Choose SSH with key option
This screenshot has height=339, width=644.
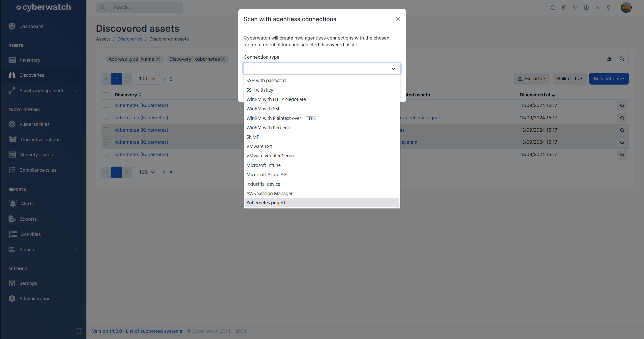260,90
